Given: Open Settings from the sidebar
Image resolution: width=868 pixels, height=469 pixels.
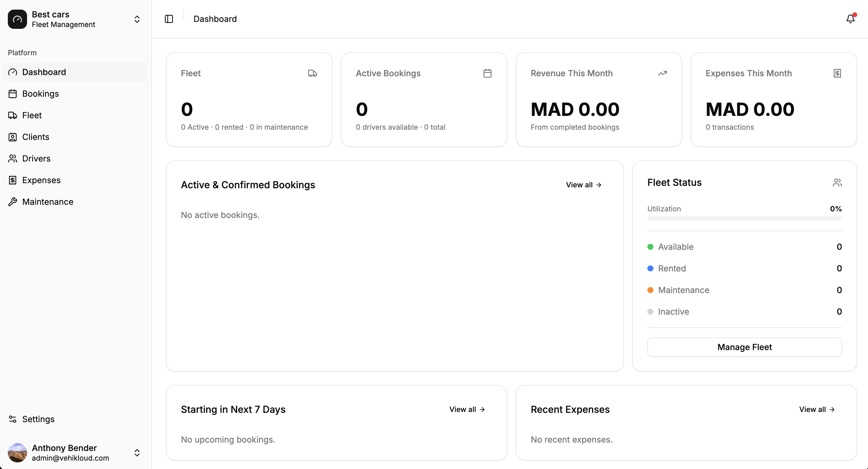Looking at the screenshot, I should [38, 419].
